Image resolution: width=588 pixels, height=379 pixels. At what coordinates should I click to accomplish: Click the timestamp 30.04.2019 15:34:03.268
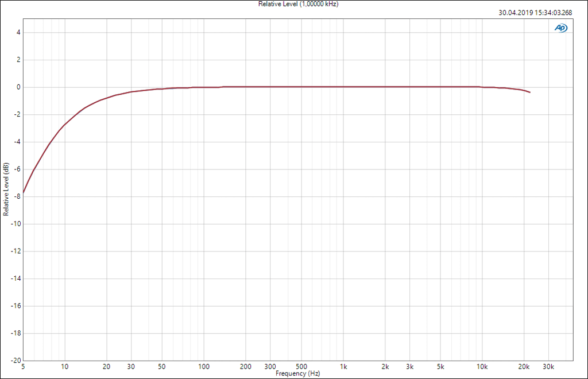pos(536,13)
